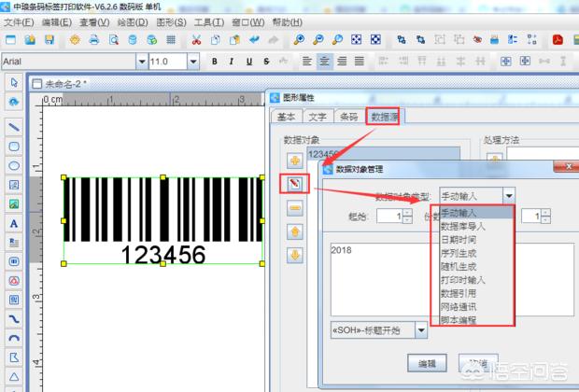This screenshot has width=579, height=392.
Task: Switch to the 文字 tab
Action: 318,117
